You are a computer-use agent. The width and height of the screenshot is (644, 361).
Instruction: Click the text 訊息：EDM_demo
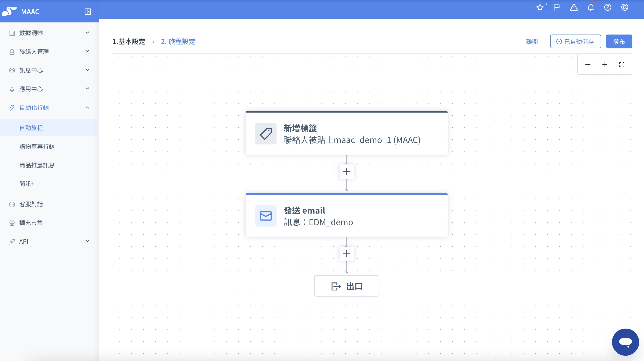tap(318, 222)
